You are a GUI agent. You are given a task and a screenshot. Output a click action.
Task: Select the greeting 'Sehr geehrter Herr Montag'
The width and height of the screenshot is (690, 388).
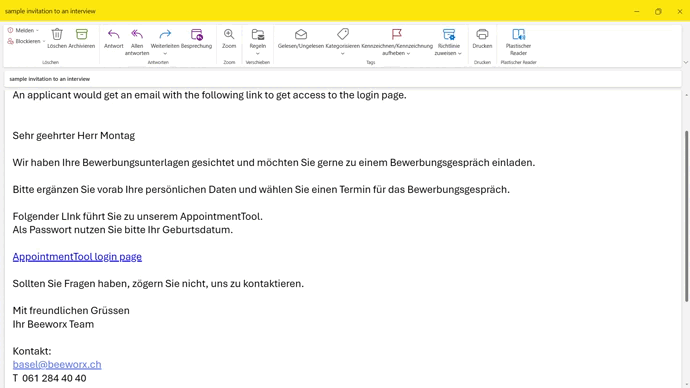(73, 135)
